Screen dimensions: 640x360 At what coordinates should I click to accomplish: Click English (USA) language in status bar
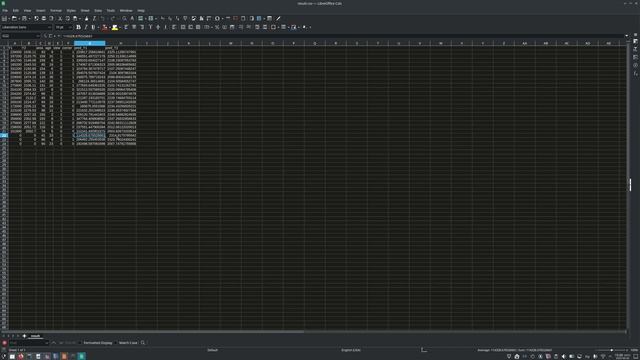pos(351,350)
